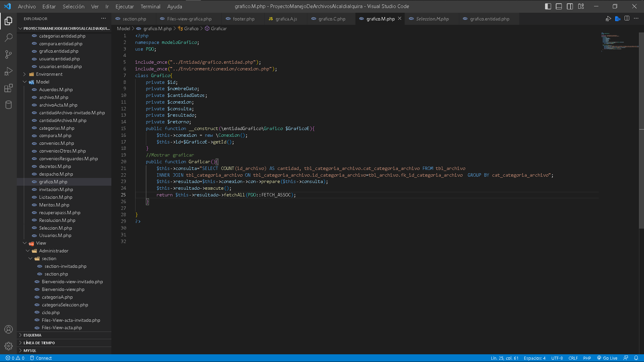Open categoriaSeleccion.php in the explorer
644x362 pixels.
64,305
